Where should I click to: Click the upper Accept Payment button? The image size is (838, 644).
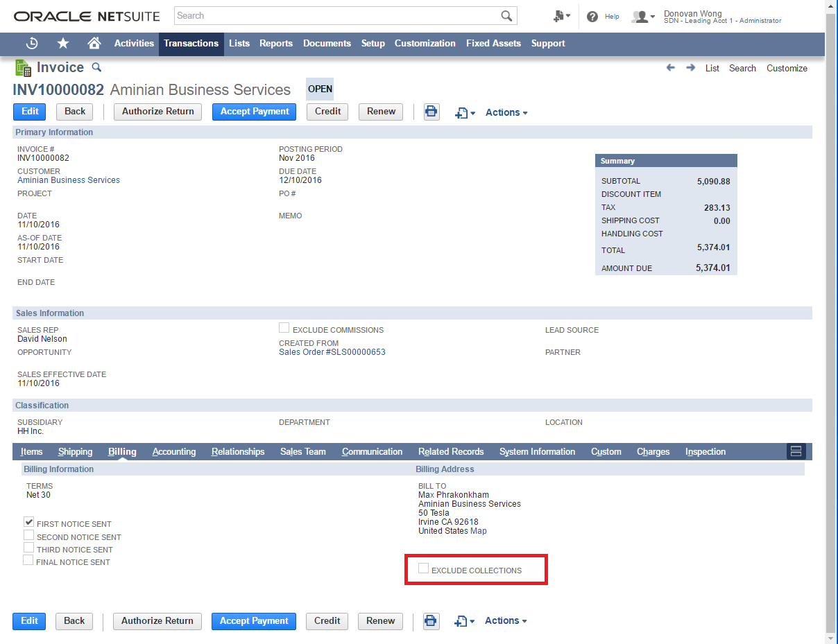pyautogui.click(x=255, y=112)
